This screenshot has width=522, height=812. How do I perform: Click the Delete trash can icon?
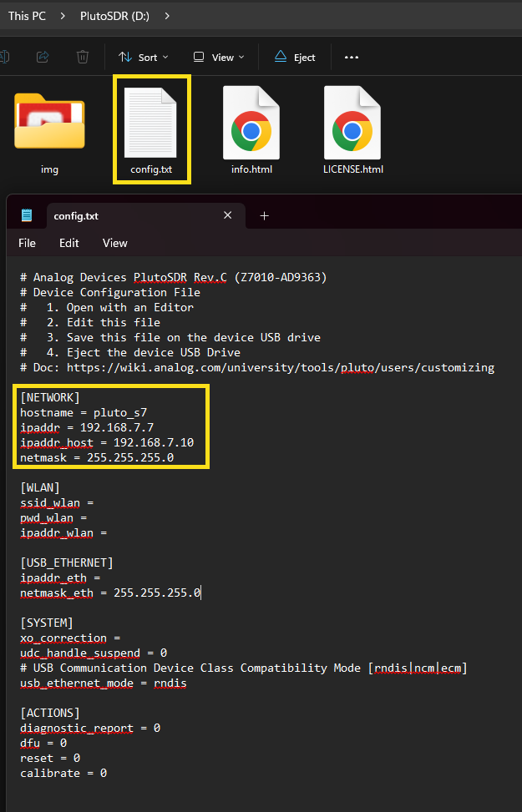click(83, 57)
